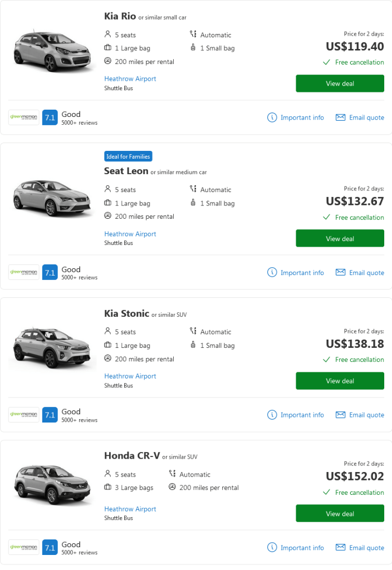Click the Green Motion logo under Kia Stonic

tap(23, 415)
